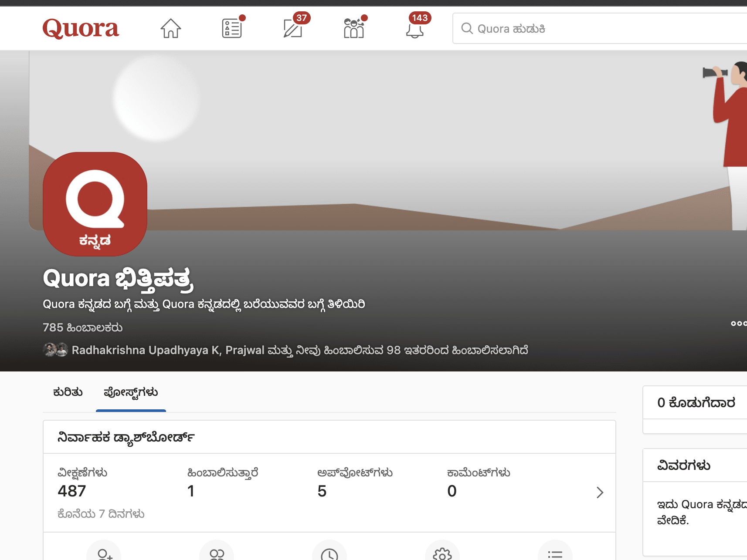
Task: Open the Spaces people icon
Action: (354, 29)
